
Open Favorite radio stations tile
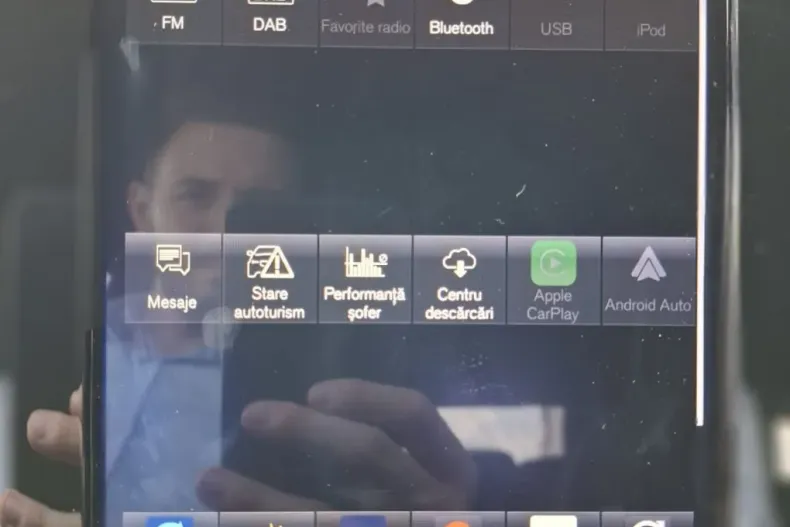(x=366, y=24)
